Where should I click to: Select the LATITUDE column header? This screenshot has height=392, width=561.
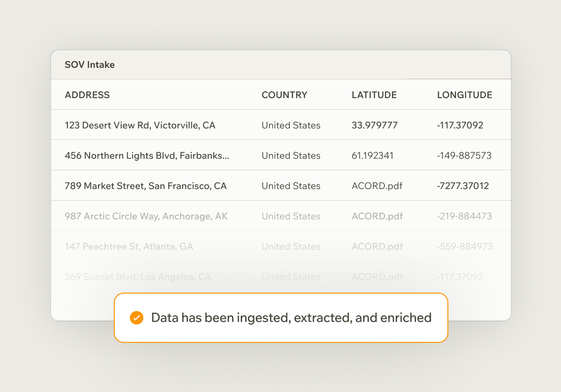pyautogui.click(x=374, y=95)
